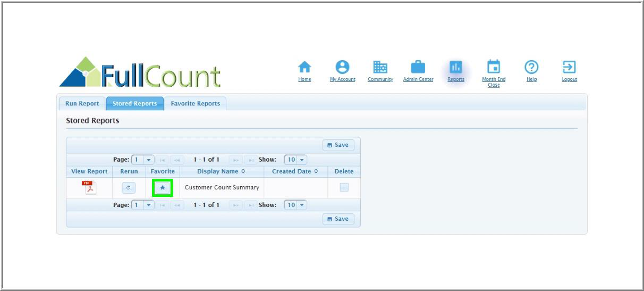Click the Month End Close calendar icon
This screenshot has height=291, width=644.
pos(494,68)
